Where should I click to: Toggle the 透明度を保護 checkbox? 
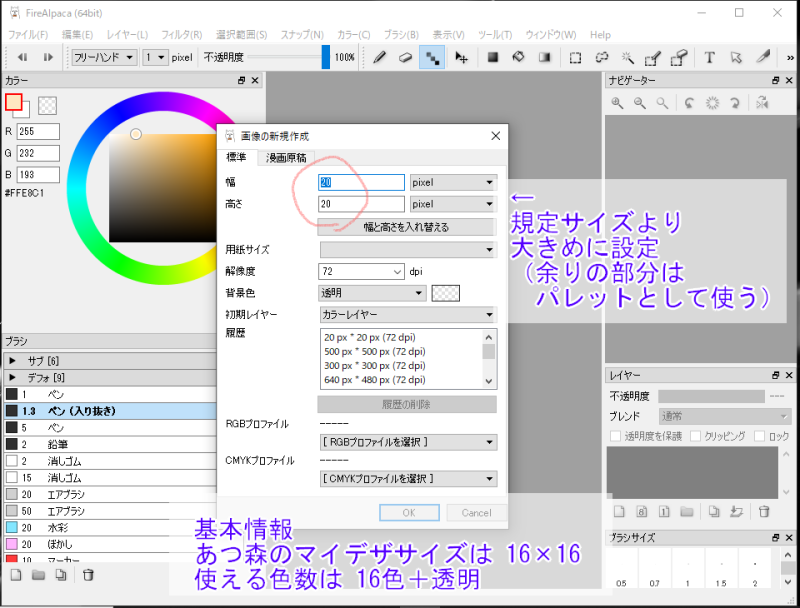click(x=616, y=436)
